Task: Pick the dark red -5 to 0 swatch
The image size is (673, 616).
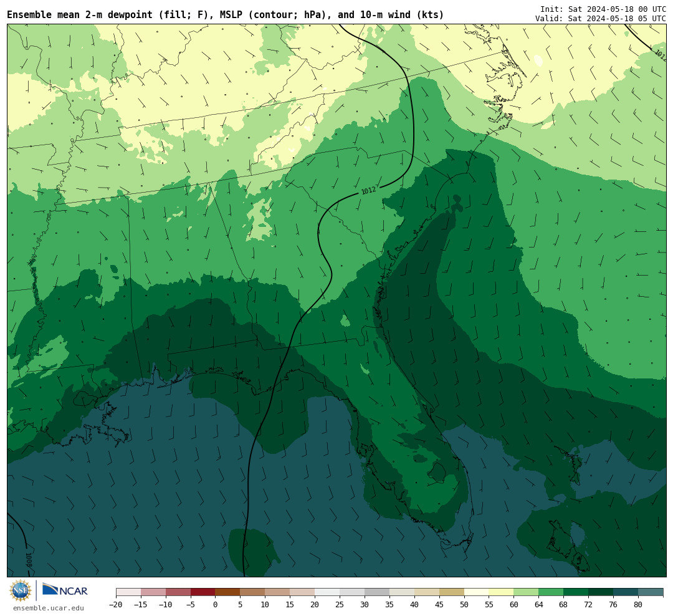Action: click(x=203, y=592)
